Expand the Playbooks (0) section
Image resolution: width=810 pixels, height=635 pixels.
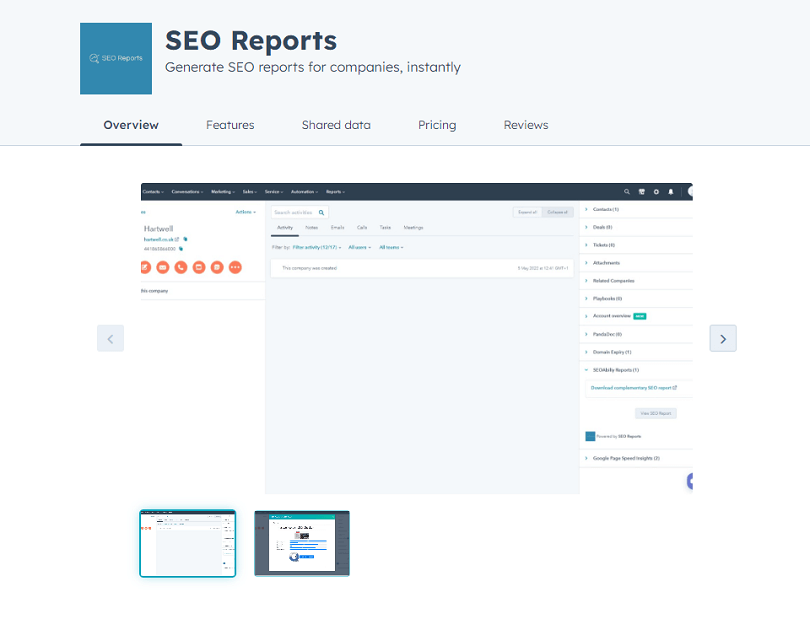point(638,299)
